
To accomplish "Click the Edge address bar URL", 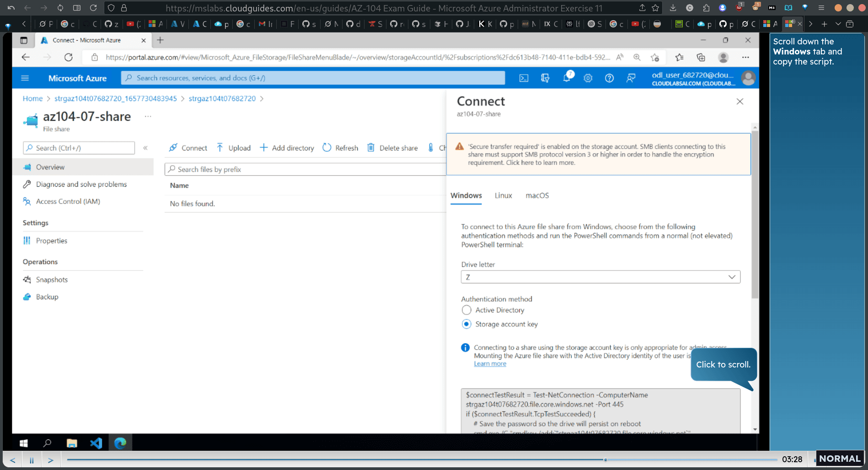I will pos(358,57).
